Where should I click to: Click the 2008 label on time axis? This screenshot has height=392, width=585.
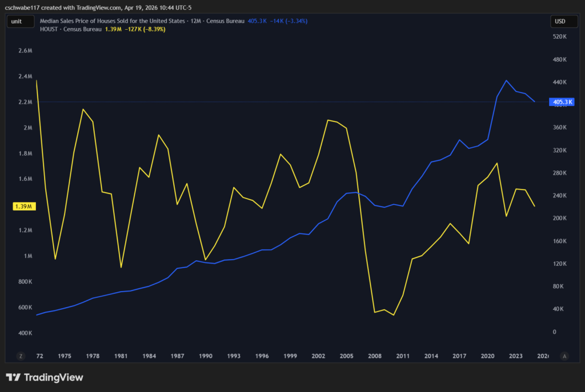(x=375, y=355)
